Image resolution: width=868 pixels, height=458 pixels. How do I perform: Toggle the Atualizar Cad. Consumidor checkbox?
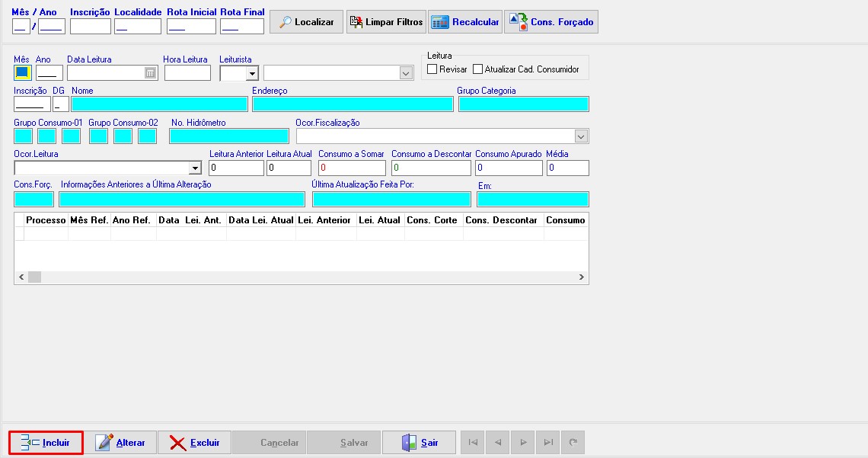[478, 69]
